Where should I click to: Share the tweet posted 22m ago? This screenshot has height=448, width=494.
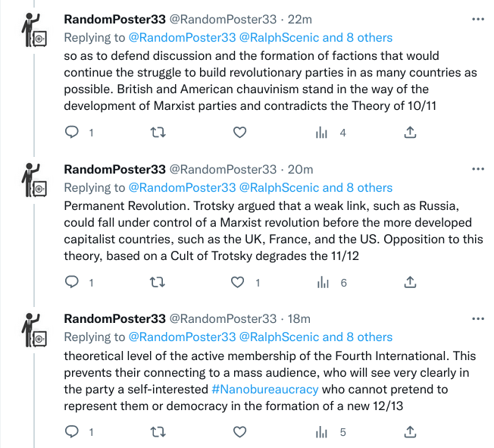click(x=409, y=133)
